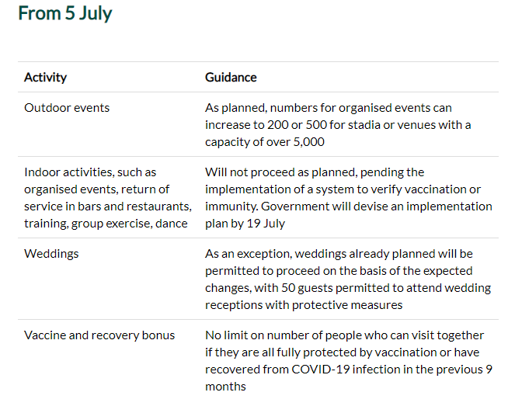Click 'changes, with 50 guests permitted' line

[348, 288]
